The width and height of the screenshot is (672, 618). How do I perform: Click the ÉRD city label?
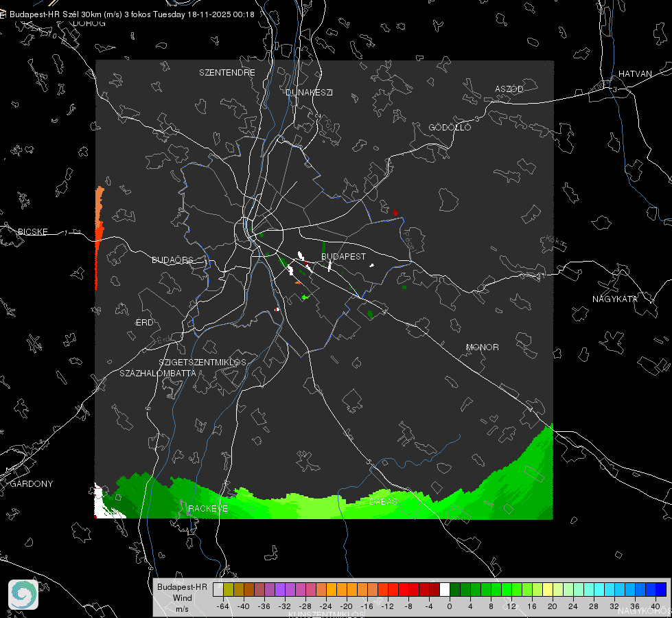click(x=144, y=323)
